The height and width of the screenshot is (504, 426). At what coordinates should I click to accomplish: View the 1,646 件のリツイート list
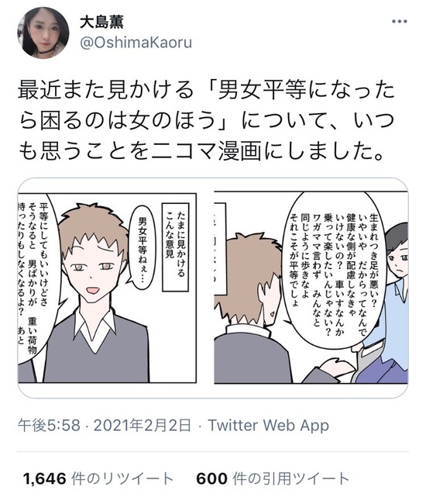point(98,478)
